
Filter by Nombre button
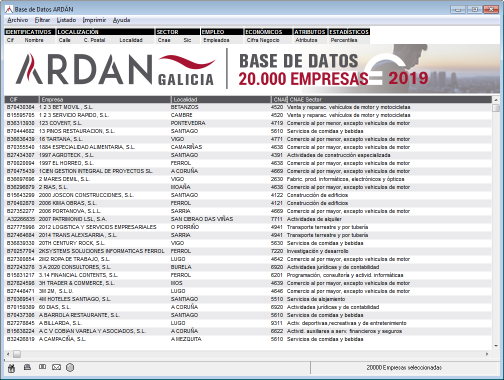point(34,40)
